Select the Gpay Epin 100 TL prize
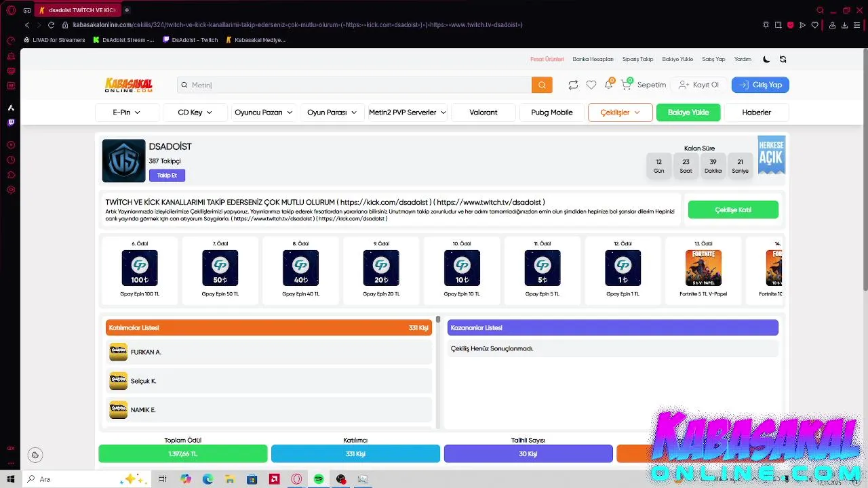868x488 pixels. (140, 270)
